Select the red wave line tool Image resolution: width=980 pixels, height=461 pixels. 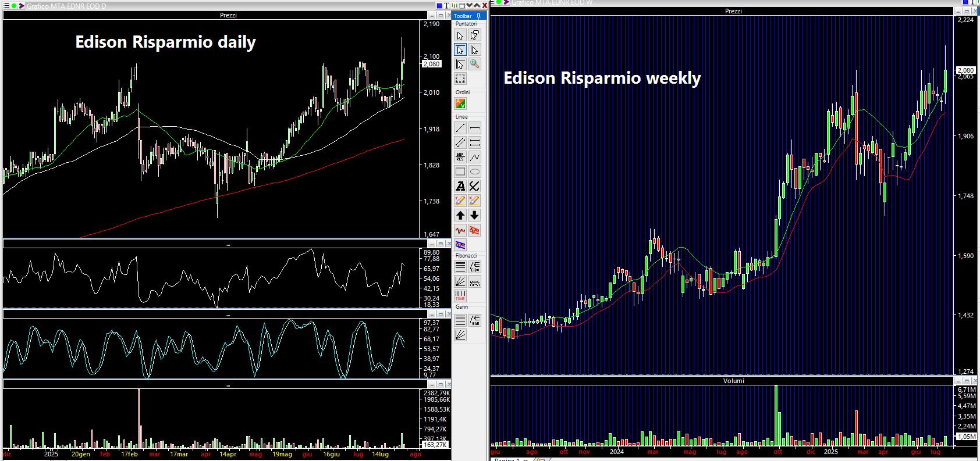point(460,231)
